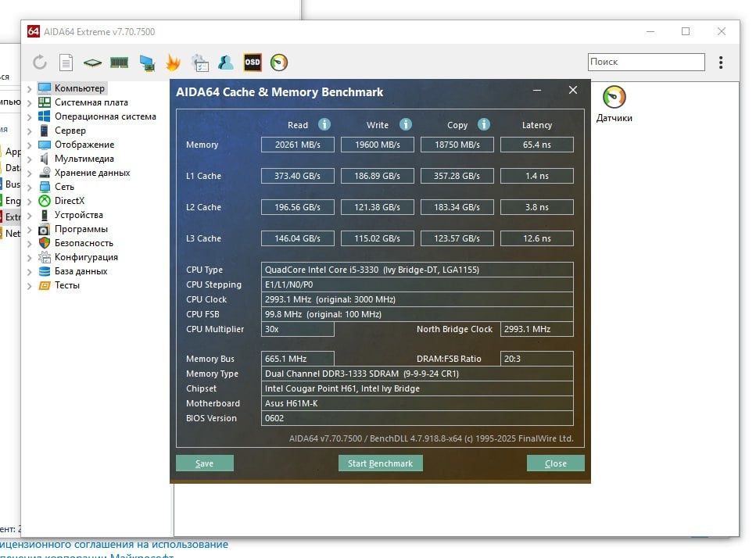The width and height of the screenshot is (756, 558).
Task: Open the report wizard toolbar icon
Action: click(200, 63)
